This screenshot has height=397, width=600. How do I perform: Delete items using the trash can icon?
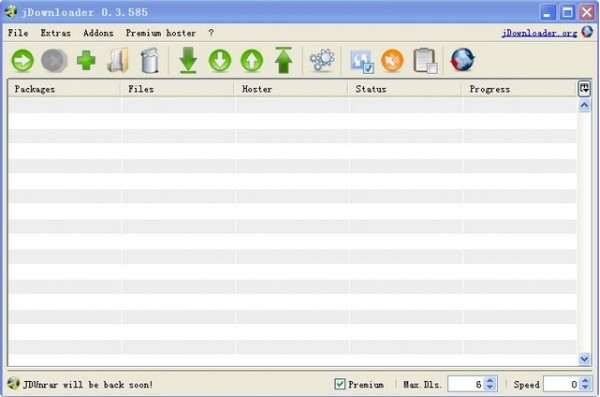point(150,60)
